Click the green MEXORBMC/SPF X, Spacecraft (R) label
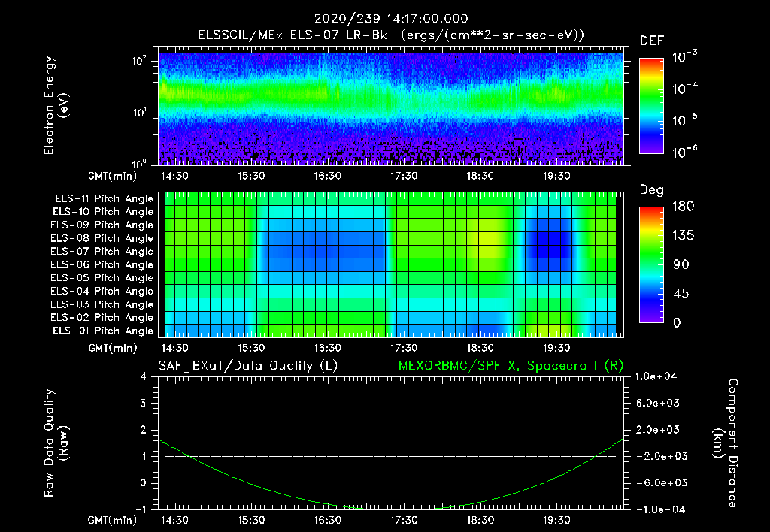Viewport: 770px width, 532px height. pos(511,366)
